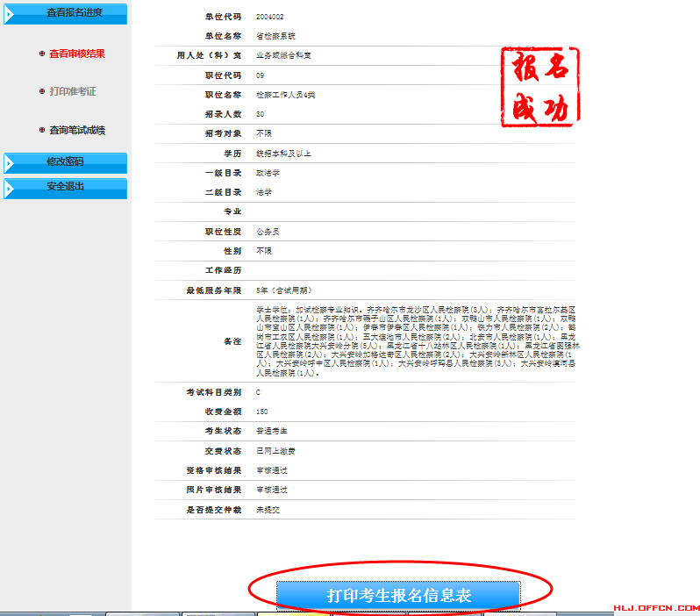Open 打印准考证 link
The image size is (700, 616).
(72, 91)
